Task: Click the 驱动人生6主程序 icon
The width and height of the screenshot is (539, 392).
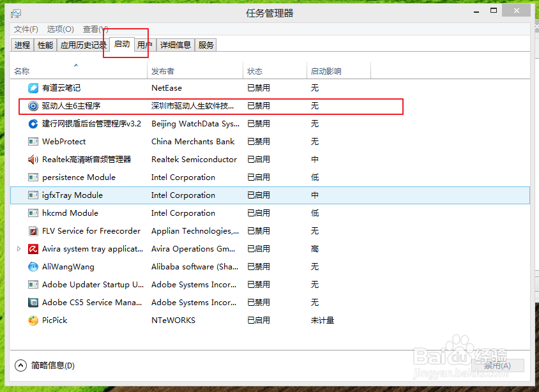Action: (x=33, y=106)
